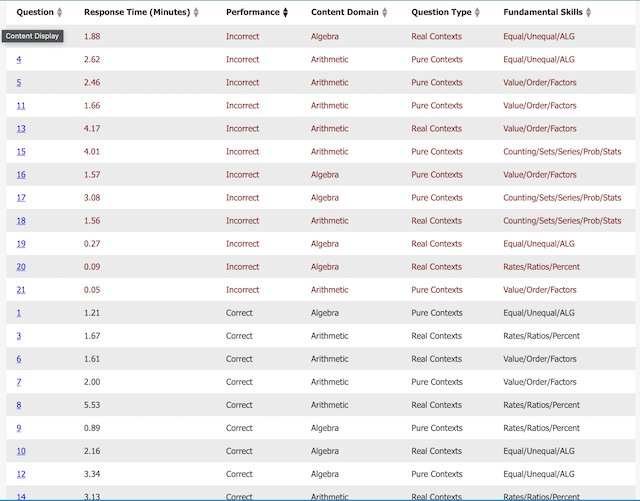Open question 15 link
This screenshot has width=640, height=501.
tap(21, 152)
